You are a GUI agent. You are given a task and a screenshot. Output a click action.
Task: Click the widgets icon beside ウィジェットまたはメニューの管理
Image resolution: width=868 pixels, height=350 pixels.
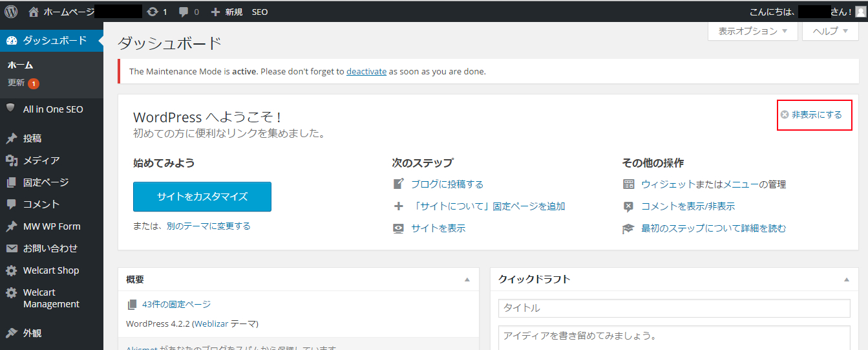(629, 184)
